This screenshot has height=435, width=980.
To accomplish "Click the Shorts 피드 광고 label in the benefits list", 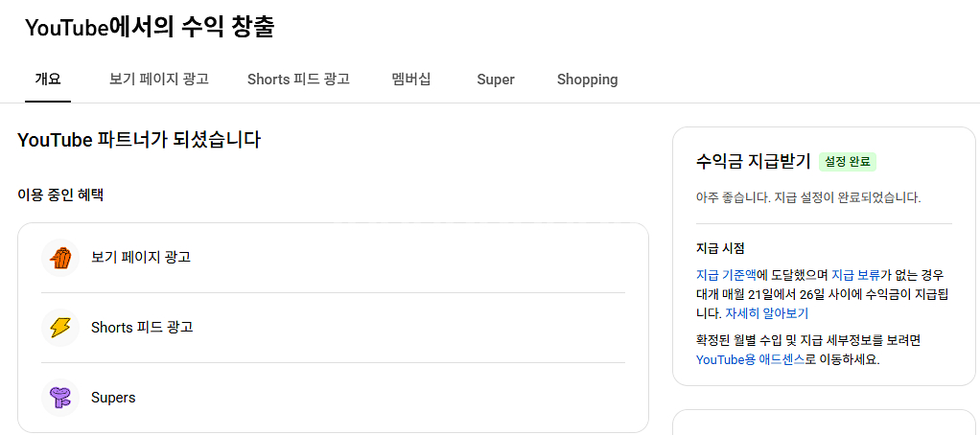I will pyautogui.click(x=142, y=328).
